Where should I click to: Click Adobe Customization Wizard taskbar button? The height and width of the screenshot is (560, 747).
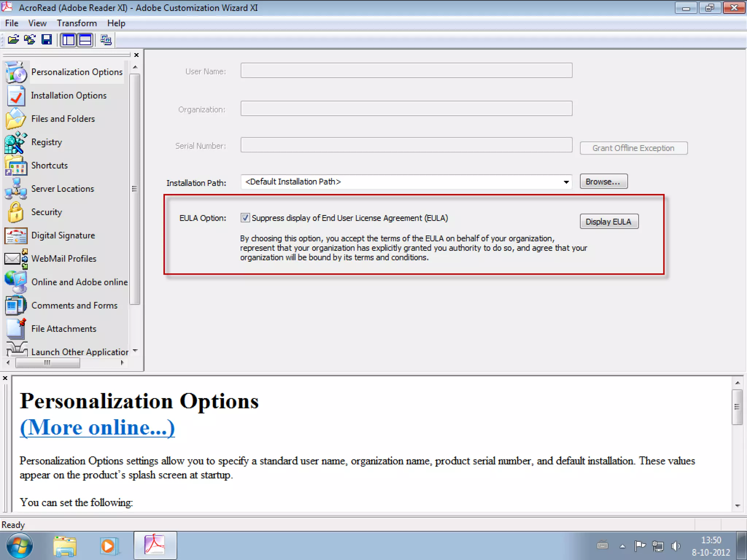tap(155, 545)
